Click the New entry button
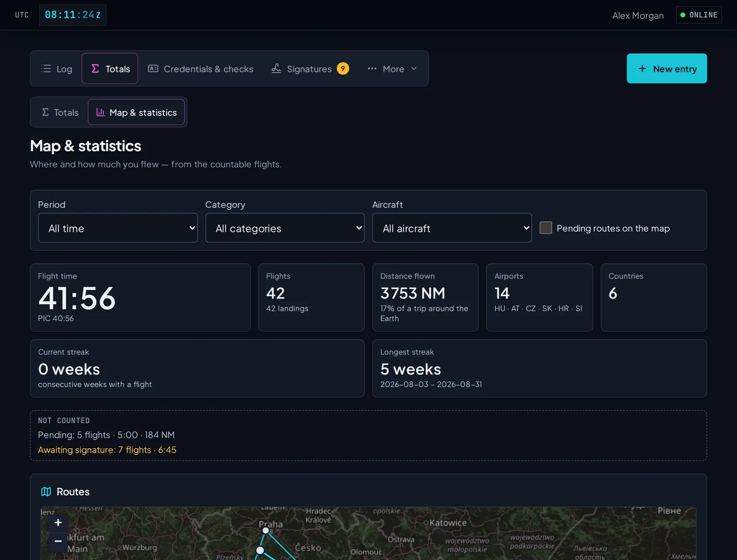The height and width of the screenshot is (560, 737). 667,68
